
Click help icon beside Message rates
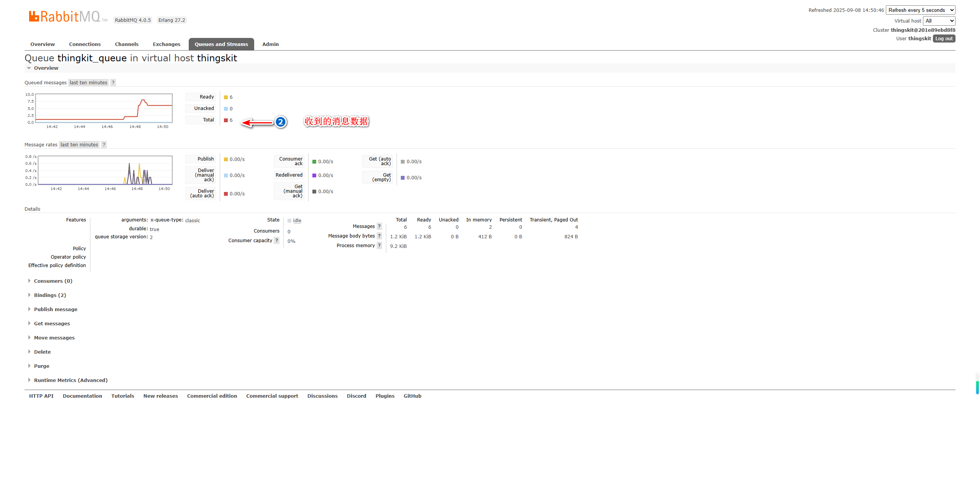[x=104, y=145]
